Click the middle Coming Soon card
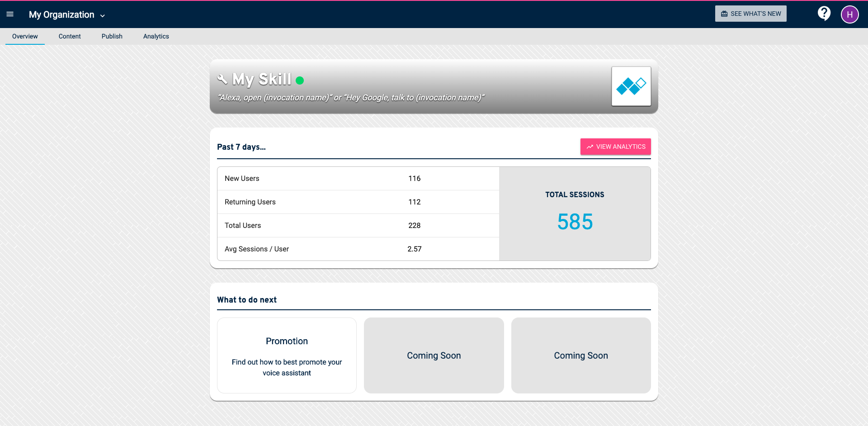This screenshot has width=868, height=426. coord(434,355)
